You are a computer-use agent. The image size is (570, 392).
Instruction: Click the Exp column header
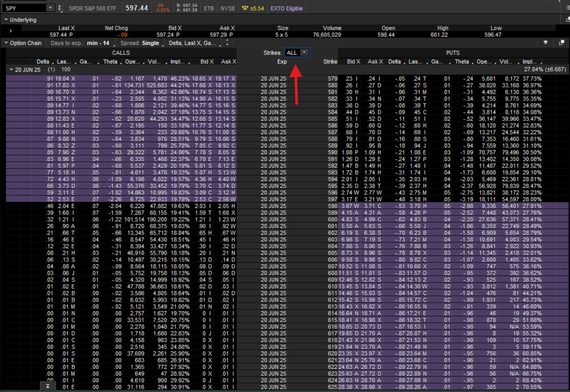282,61
